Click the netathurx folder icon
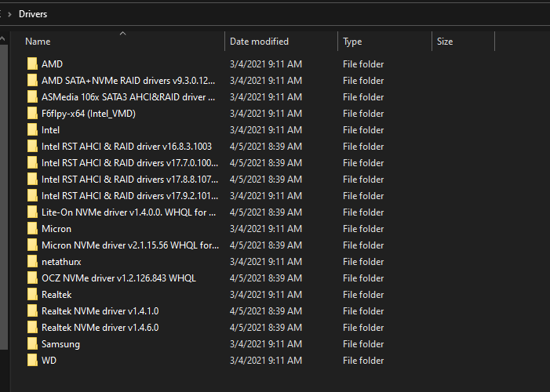This screenshot has width=550, height=392. pos(32,262)
